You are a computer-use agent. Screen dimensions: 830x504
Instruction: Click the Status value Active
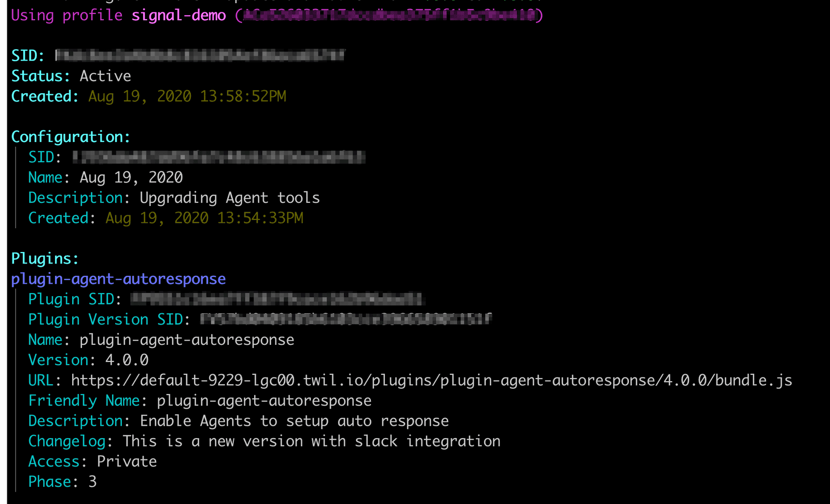105,76
